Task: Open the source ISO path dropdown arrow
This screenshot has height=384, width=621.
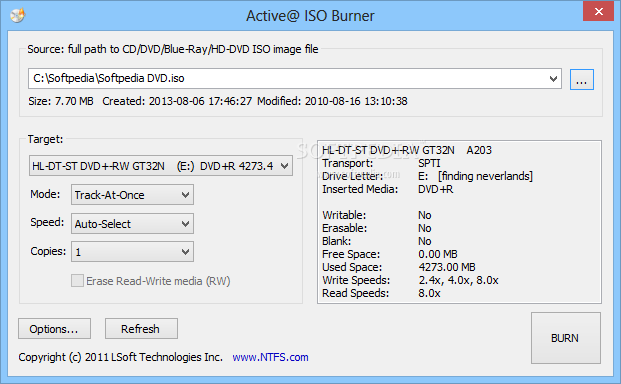Action: (553, 78)
